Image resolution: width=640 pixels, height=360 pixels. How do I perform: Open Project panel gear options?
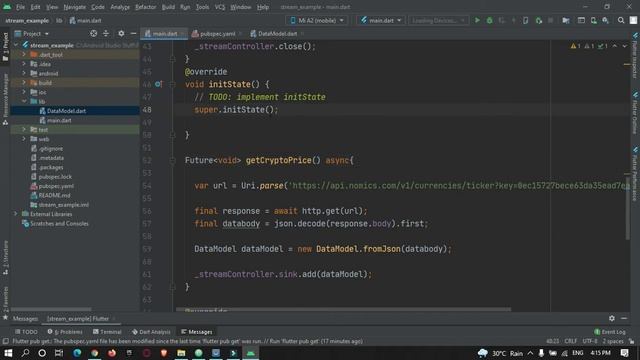(x=121, y=33)
